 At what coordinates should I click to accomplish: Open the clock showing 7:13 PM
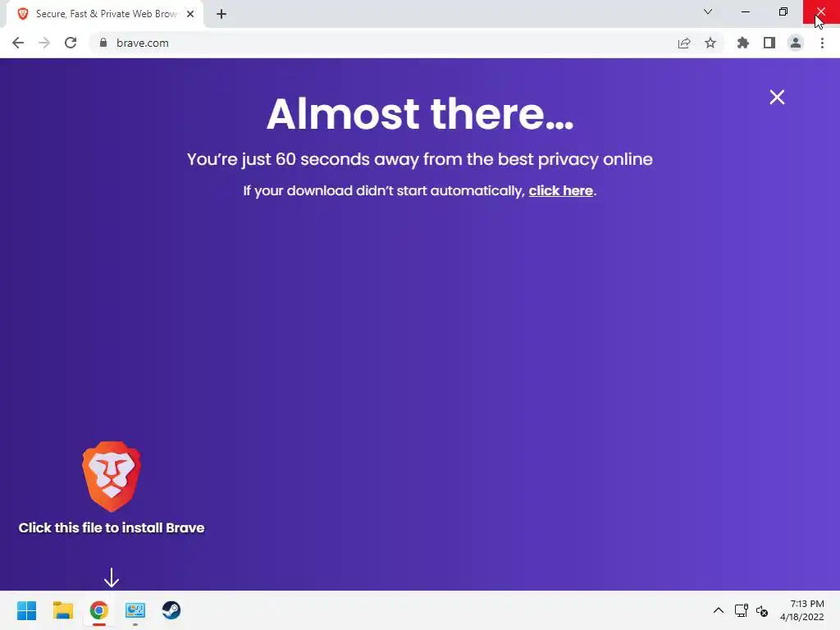click(802, 610)
